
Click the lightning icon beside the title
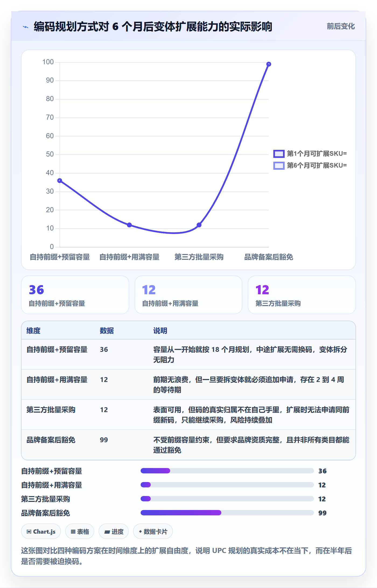point(26,27)
